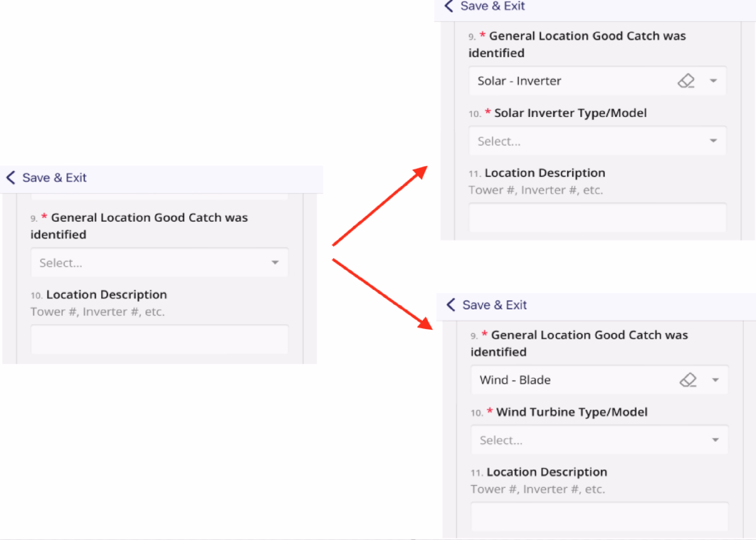Screen dimensions: 756x540
Task: Open the Wind Turbine Type/Model select dropdown
Action: pos(600,440)
